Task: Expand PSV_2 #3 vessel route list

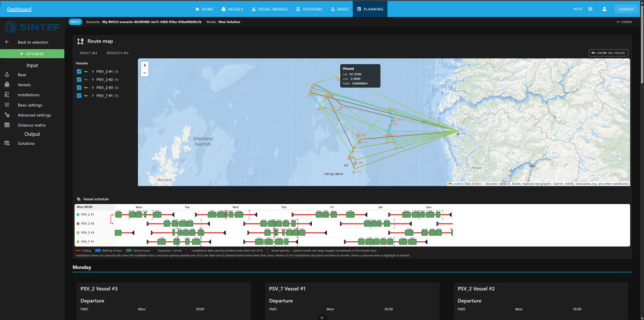Action: coord(93,87)
